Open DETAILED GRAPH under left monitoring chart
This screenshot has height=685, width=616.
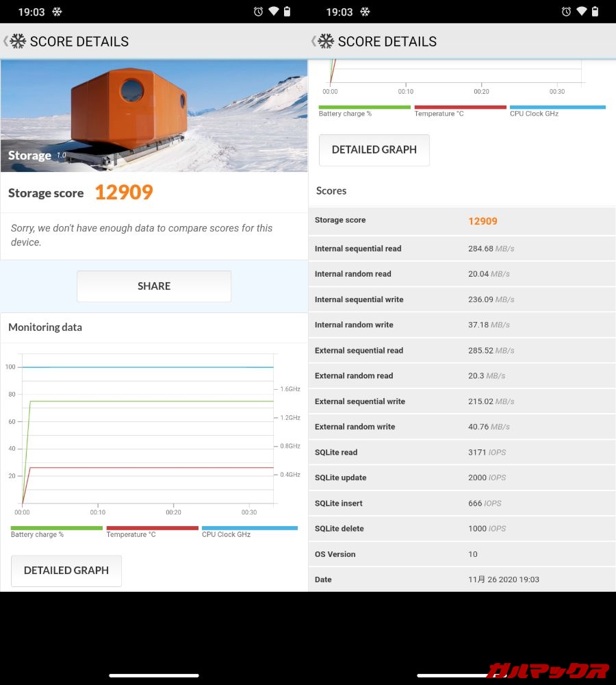click(x=66, y=570)
